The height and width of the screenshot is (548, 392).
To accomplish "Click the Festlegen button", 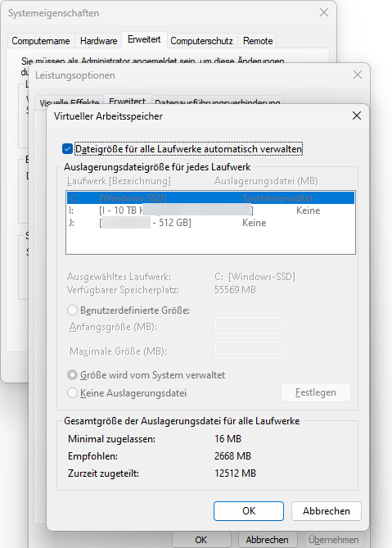I will point(316,392).
